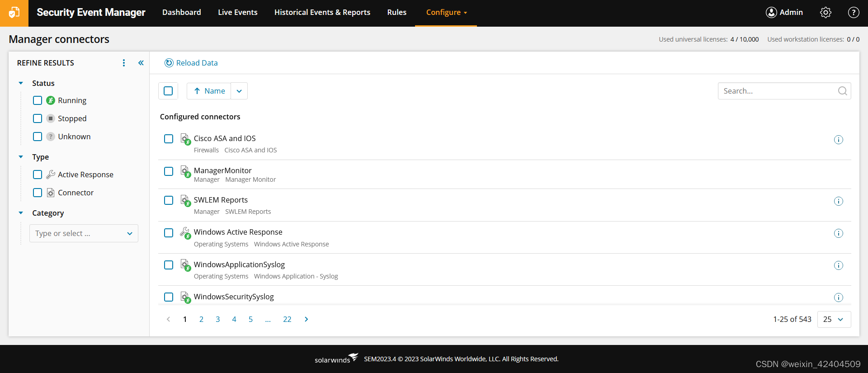Open the 25 per page dropdown
The width and height of the screenshot is (868, 373).
click(x=834, y=319)
